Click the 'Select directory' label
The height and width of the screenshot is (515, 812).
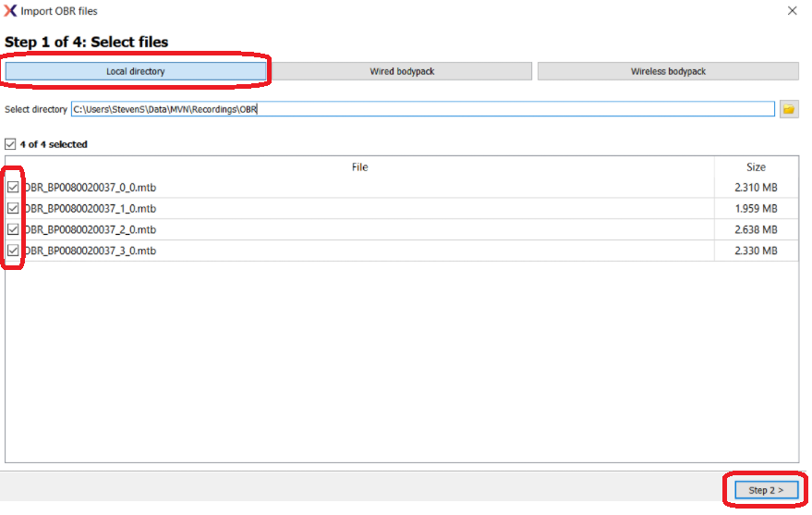tap(36, 109)
